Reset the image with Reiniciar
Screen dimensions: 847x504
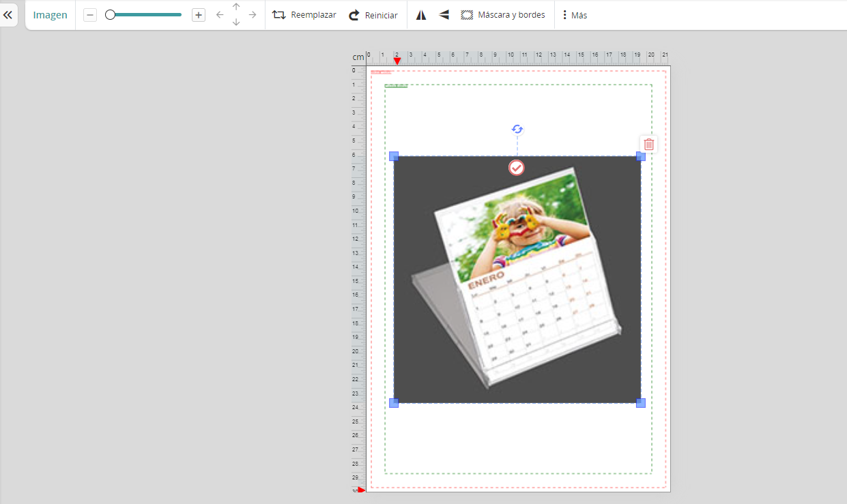tap(373, 14)
